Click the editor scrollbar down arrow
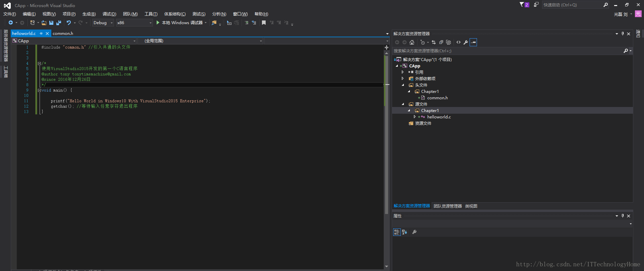This screenshot has height=271, width=644. click(386, 267)
